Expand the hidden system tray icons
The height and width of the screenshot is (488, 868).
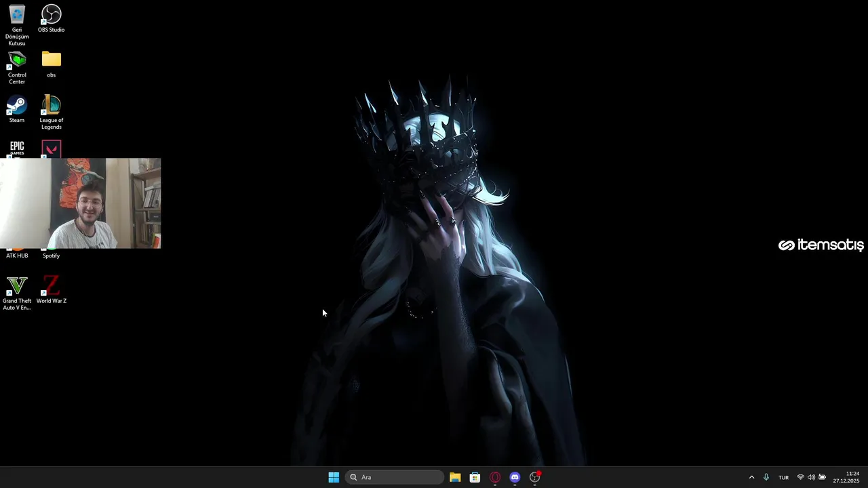point(751,477)
